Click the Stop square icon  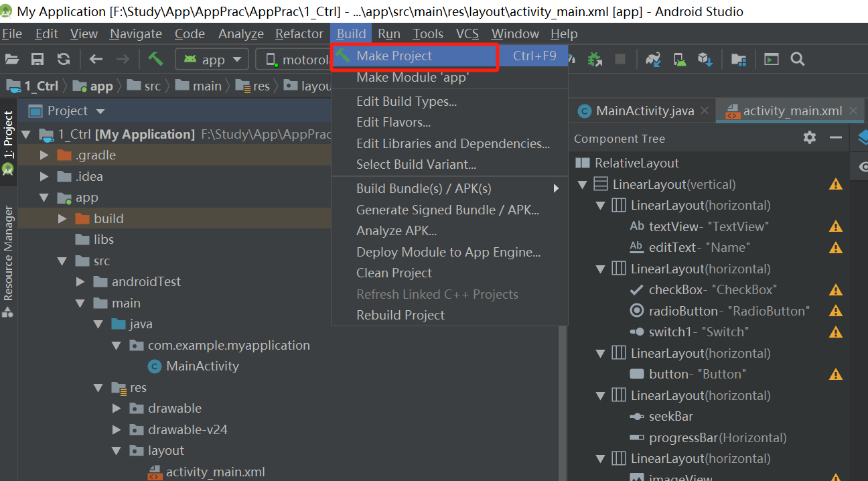(x=620, y=59)
